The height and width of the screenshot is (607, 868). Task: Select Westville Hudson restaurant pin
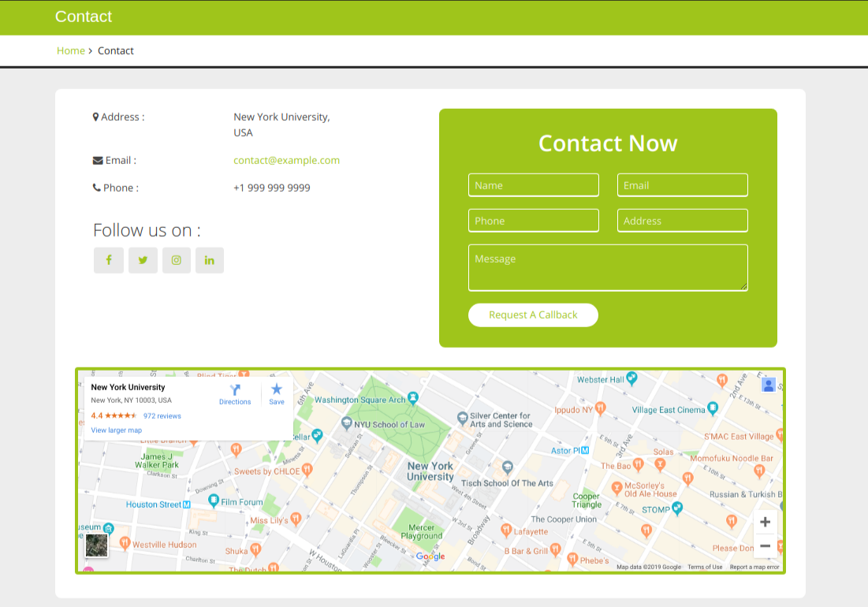[125, 543]
